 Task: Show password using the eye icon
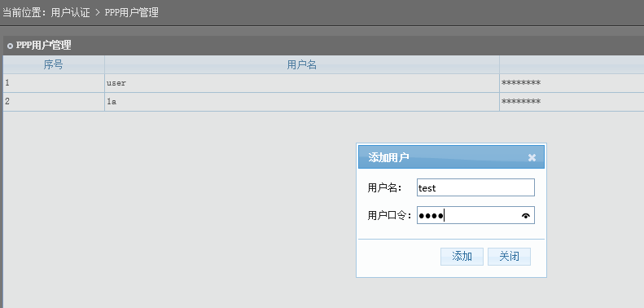pos(526,215)
